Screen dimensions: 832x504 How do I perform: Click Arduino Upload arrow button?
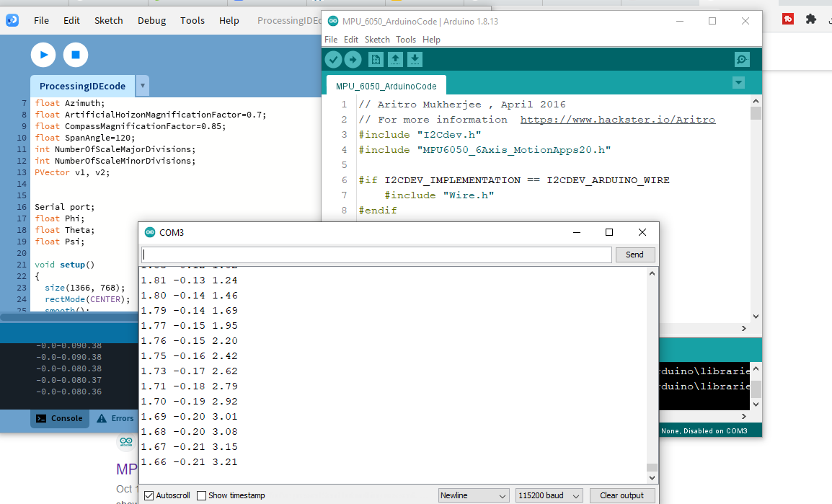coord(353,59)
